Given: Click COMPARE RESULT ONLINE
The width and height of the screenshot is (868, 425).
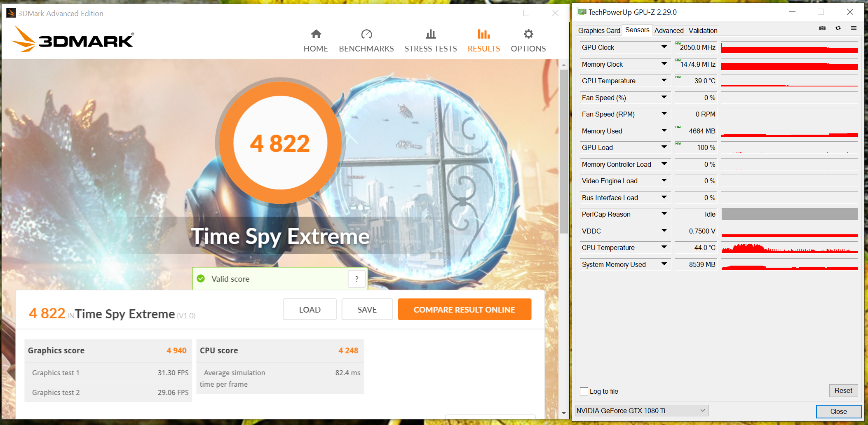Looking at the screenshot, I should (464, 309).
